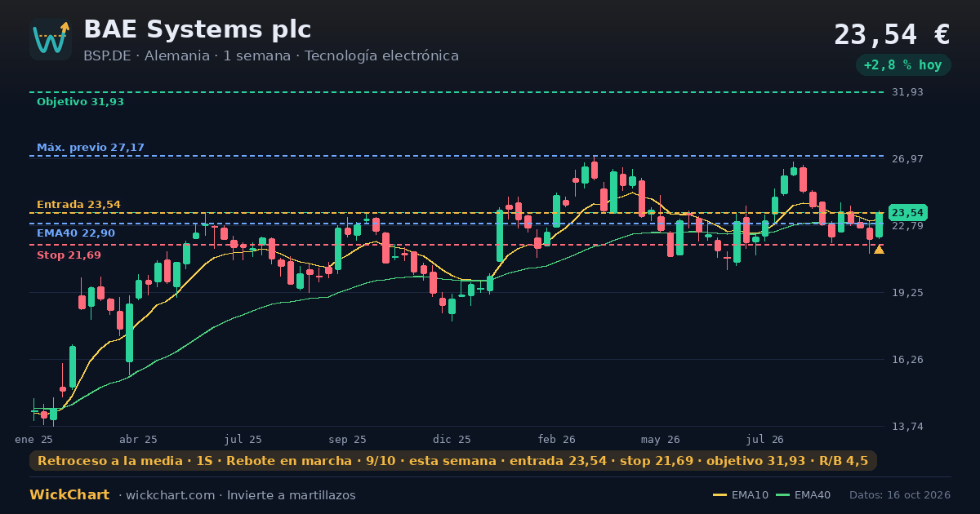Screen dimensions: 980x514
Task: Click the Stop 21,69 level label
Action: click(x=69, y=255)
